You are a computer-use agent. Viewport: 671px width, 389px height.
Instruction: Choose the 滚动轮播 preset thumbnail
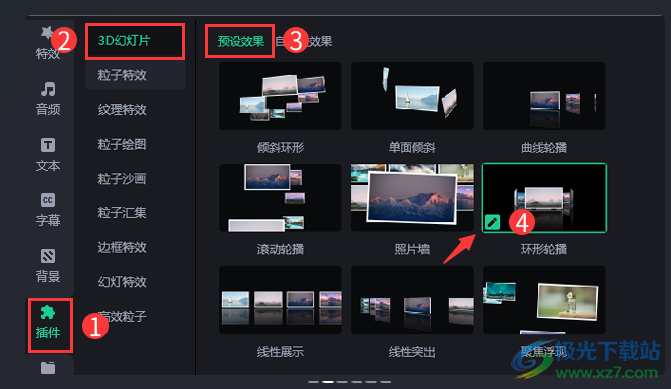pos(280,198)
